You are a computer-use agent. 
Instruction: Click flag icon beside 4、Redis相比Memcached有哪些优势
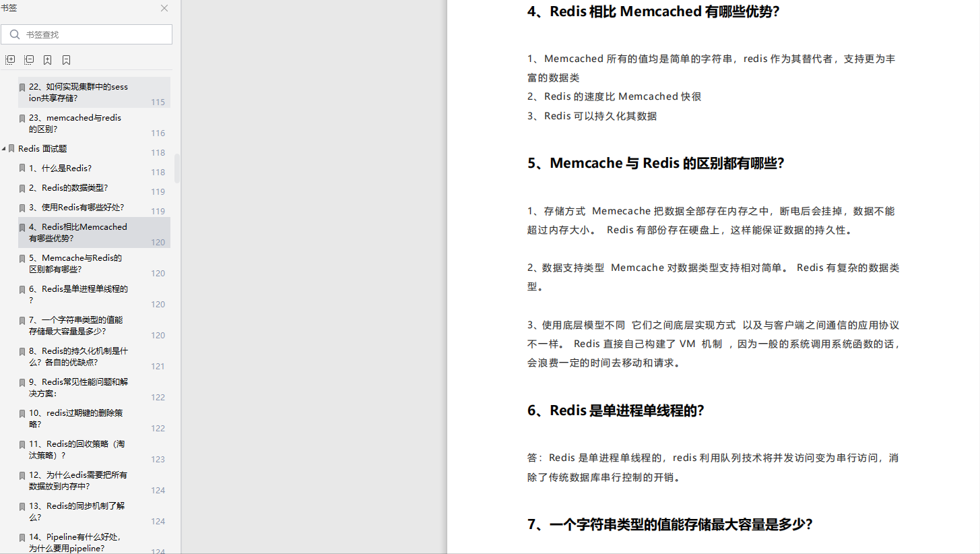click(22, 227)
